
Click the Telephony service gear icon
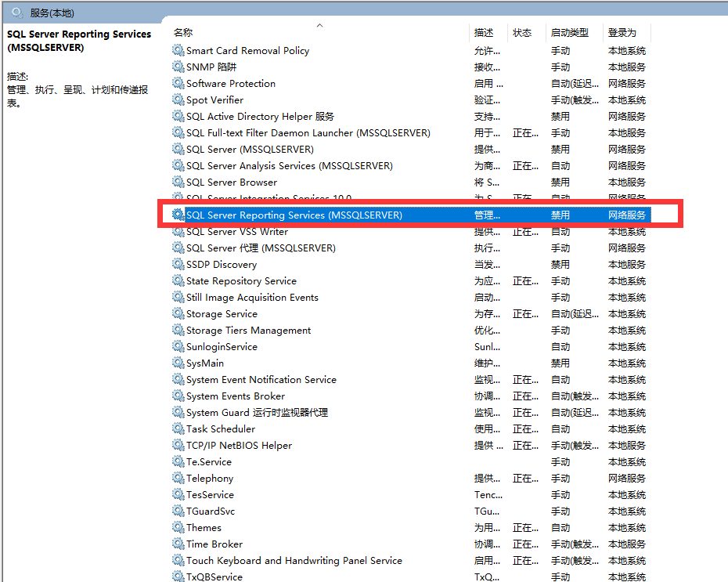pyautogui.click(x=178, y=478)
